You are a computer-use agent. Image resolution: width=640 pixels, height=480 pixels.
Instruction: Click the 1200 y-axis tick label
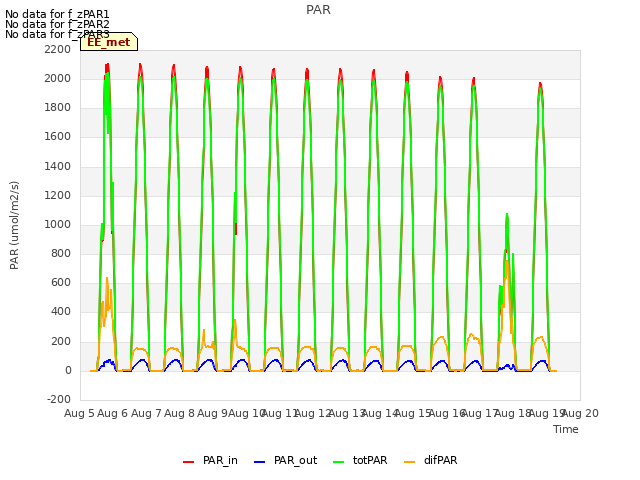tap(58, 196)
